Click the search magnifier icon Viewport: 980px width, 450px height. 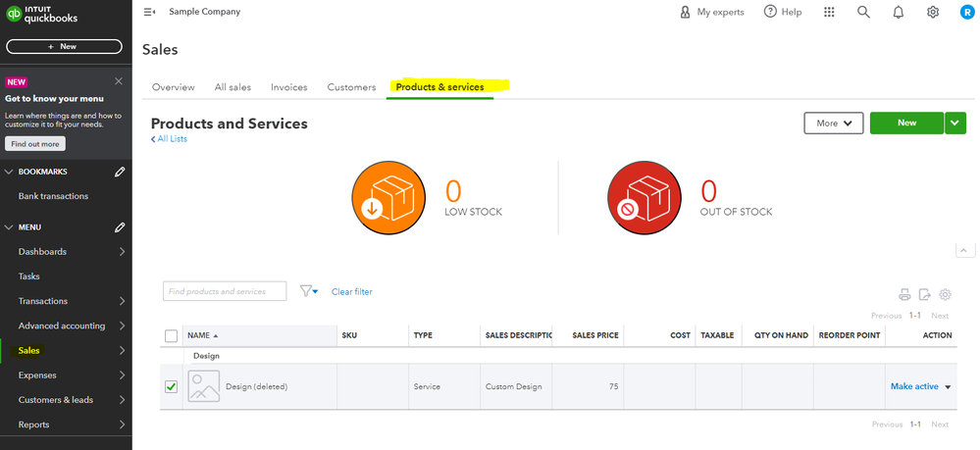863,12
